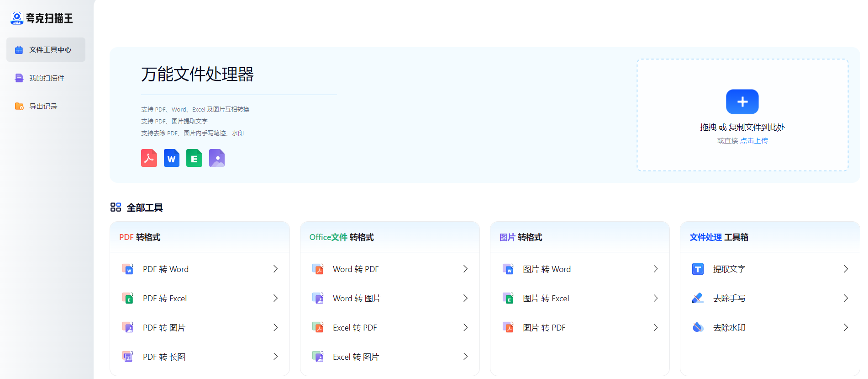The height and width of the screenshot is (379, 868).
Task: Click the 提取文字 T icon
Action: (698, 269)
